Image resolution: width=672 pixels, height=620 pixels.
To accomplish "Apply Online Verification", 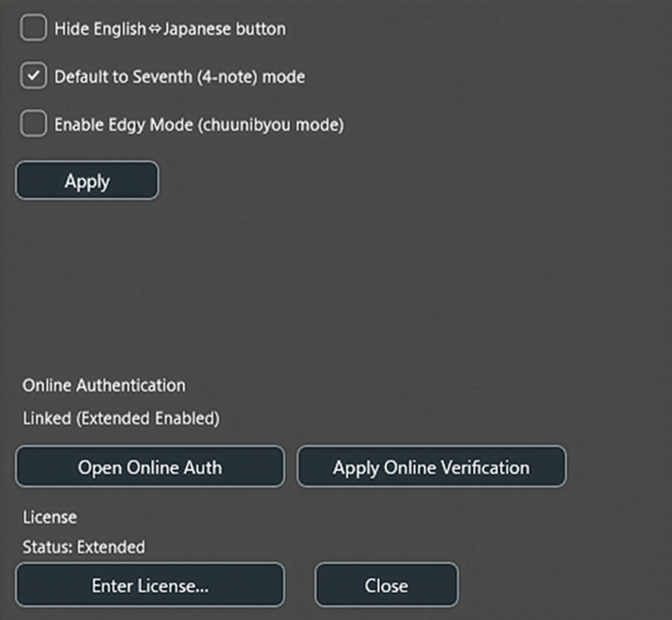I will [x=431, y=466].
